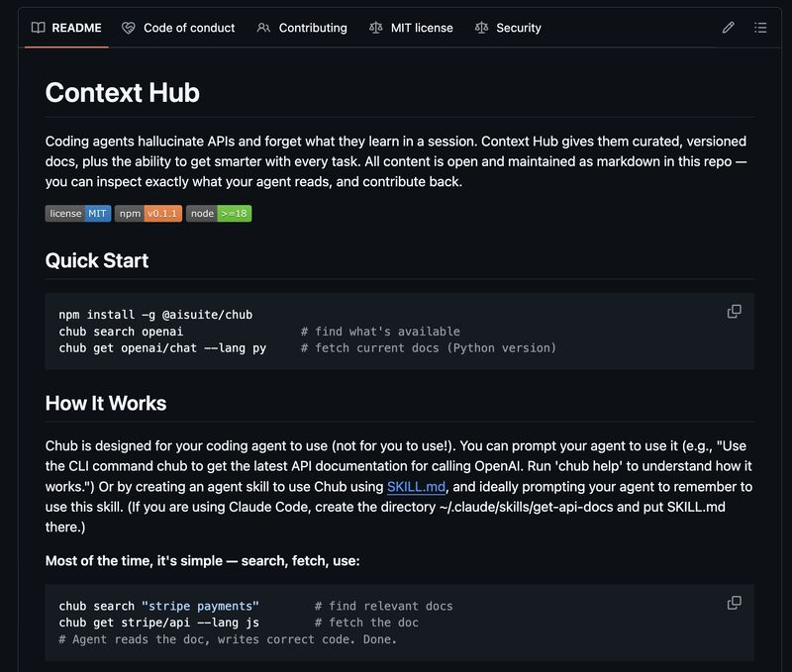This screenshot has width=792, height=672.
Task: Click the How It Works heading
Action: click(x=106, y=403)
